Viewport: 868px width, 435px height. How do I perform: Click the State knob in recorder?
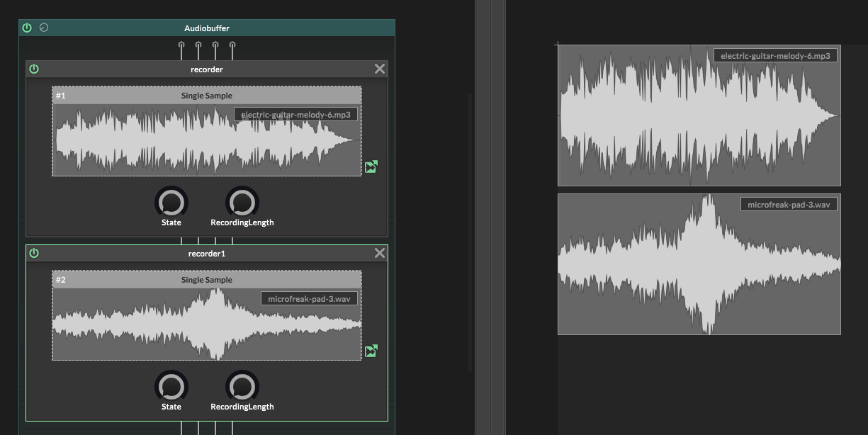coord(171,203)
